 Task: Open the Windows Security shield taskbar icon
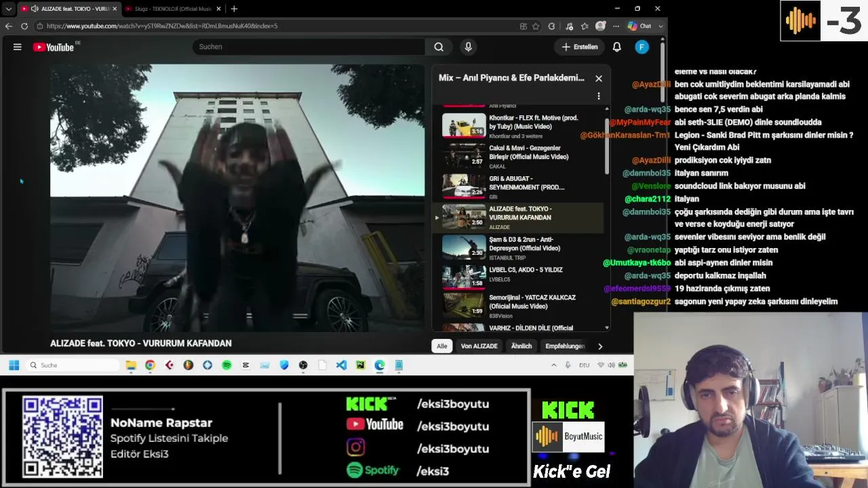tap(284, 365)
